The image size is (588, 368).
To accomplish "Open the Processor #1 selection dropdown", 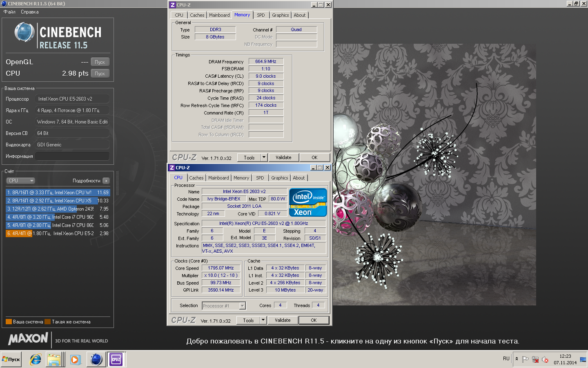I will [224, 306].
